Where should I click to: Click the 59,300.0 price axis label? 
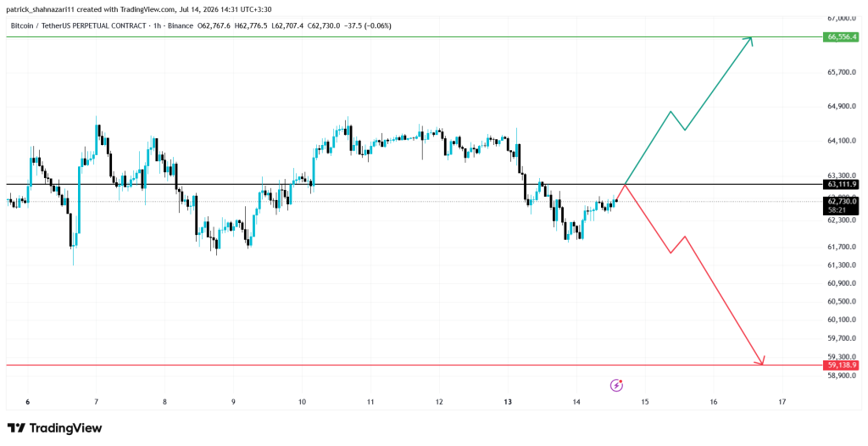[x=842, y=357]
